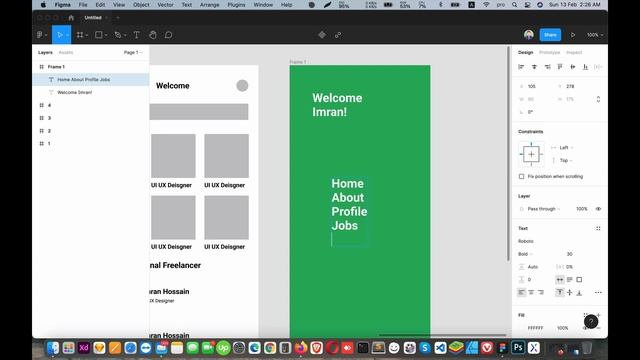This screenshot has width=640, height=360.
Task: Select the Pen tool
Action: point(118,35)
